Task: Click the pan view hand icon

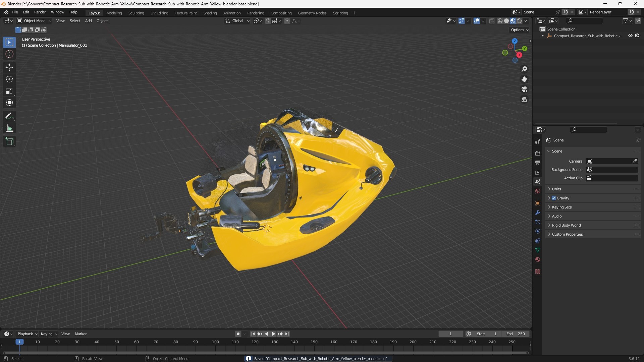Action: click(x=524, y=79)
